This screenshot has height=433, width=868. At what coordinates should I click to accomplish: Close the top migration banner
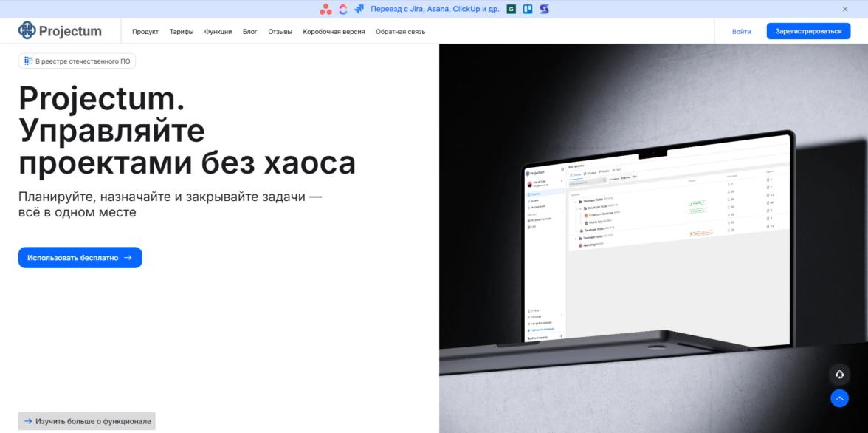[x=844, y=9]
